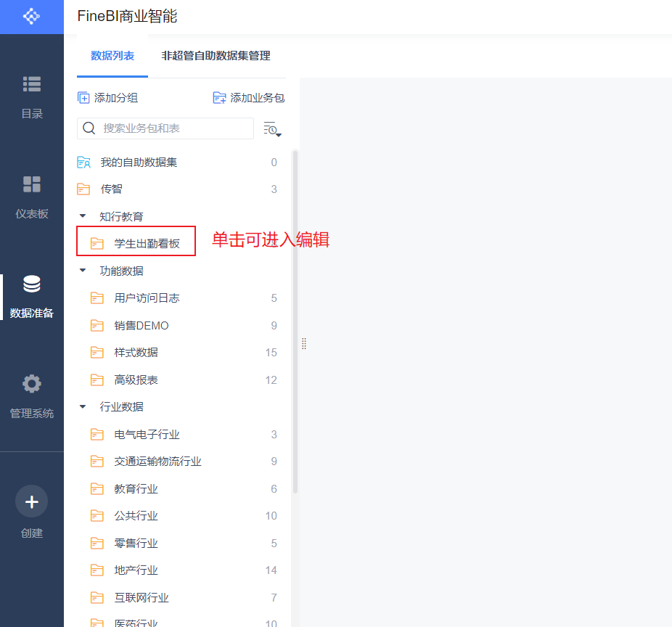This screenshot has width=672, height=627.
Task: Click the 学生出勤看板 folder icon
Action: tap(97, 243)
